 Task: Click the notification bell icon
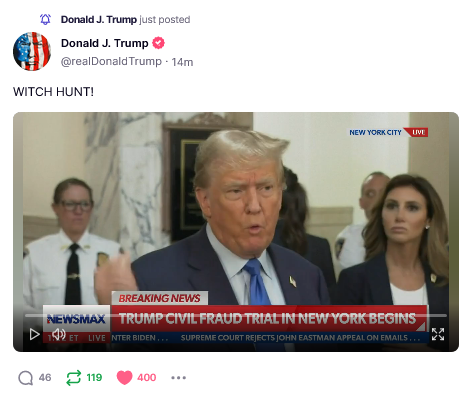click(45, 19)
